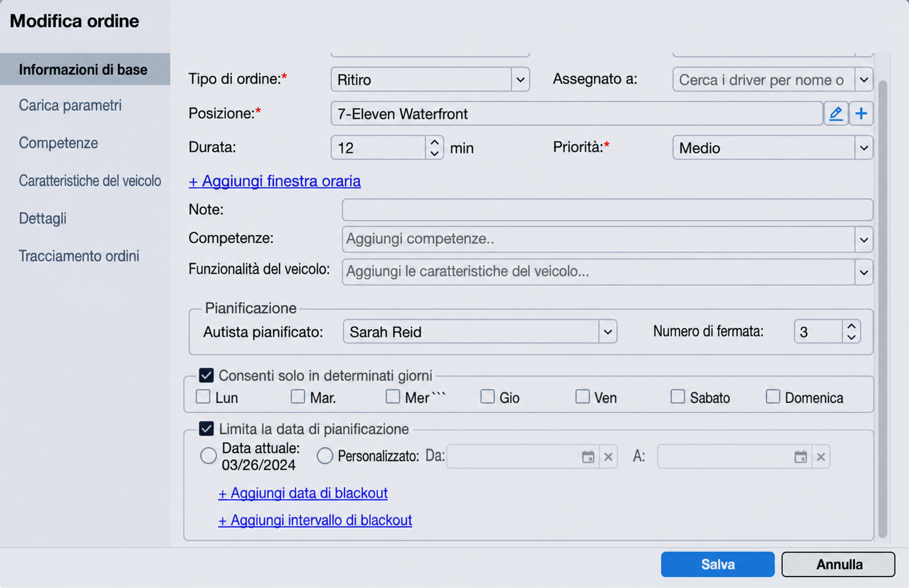
Task: Clear the A date with its X icon
Action: point(821,457)
